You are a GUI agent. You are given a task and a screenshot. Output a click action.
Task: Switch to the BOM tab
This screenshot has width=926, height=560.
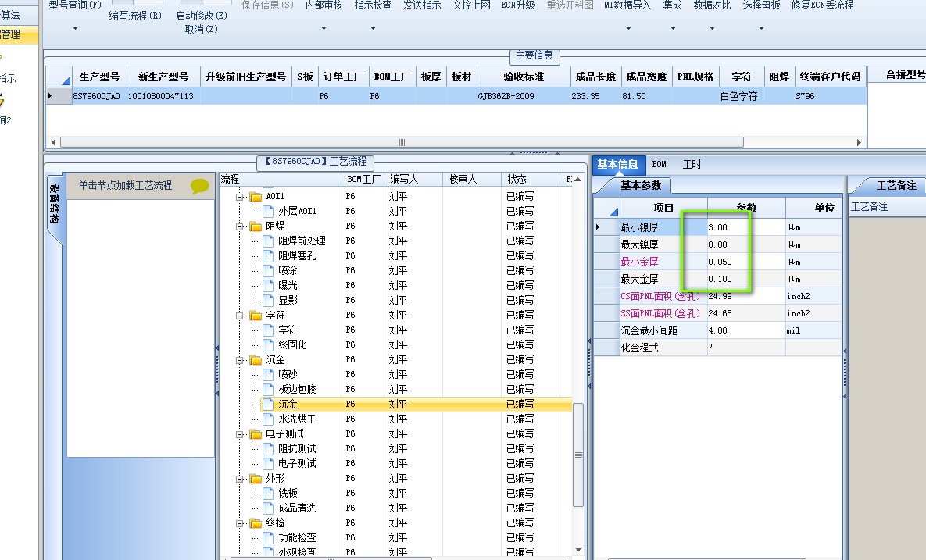point(659,165)
